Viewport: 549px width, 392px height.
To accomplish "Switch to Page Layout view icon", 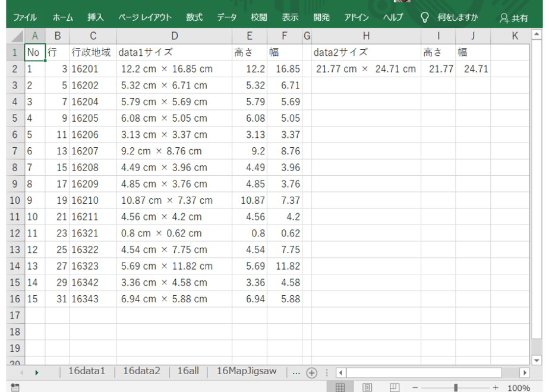I will [x=367, y=387].
